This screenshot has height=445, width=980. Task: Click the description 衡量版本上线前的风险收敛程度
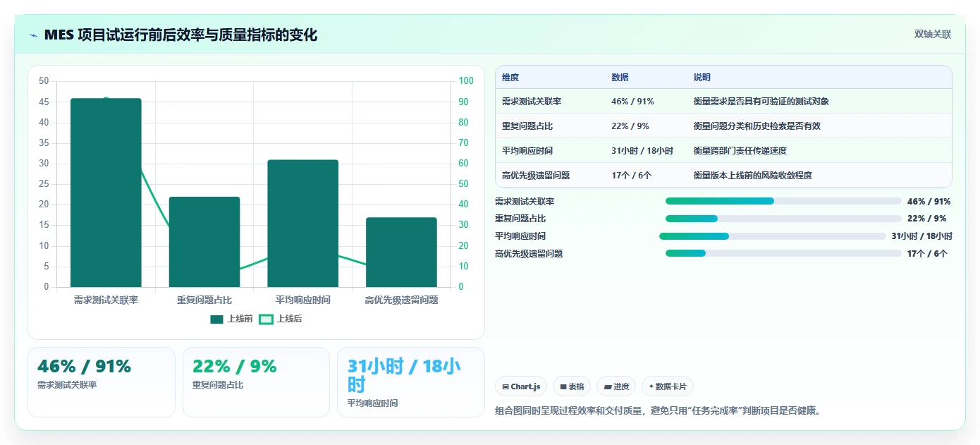coord(753,176)
